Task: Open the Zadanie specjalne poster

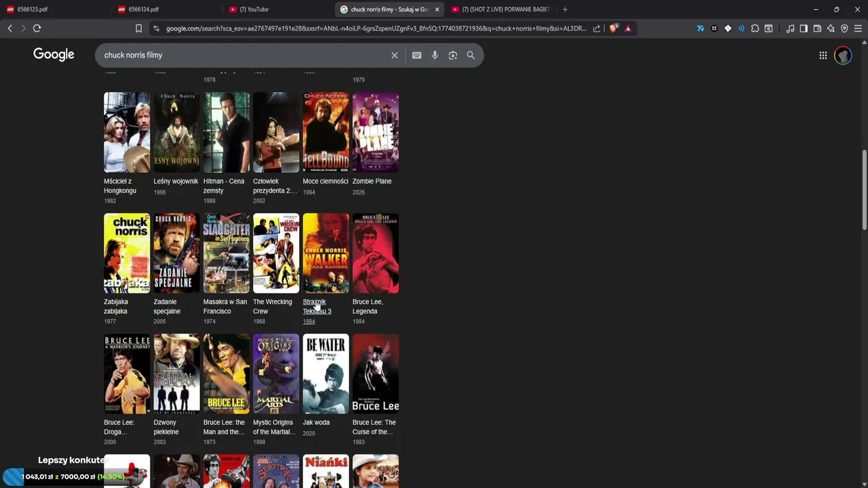Action: 176,253
